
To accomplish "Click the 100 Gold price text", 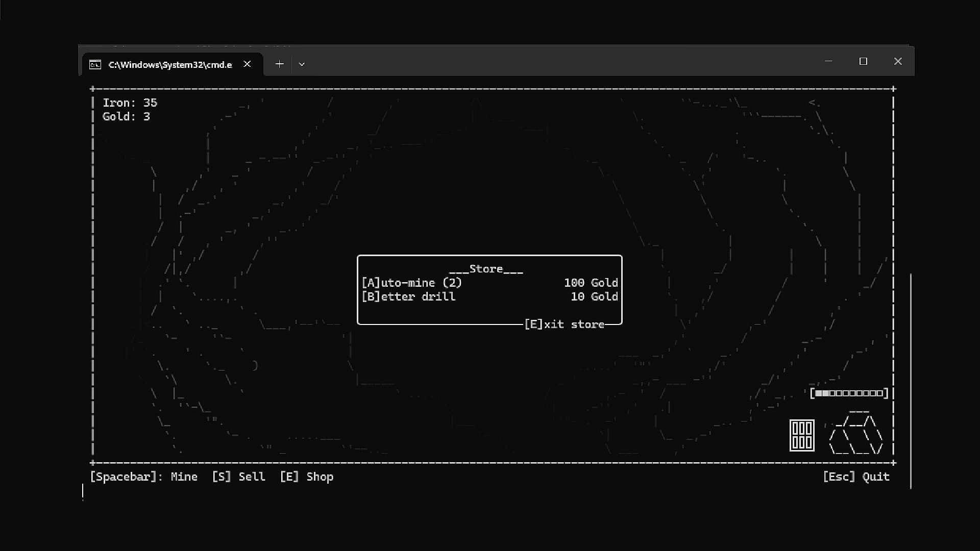I will 591,283.
